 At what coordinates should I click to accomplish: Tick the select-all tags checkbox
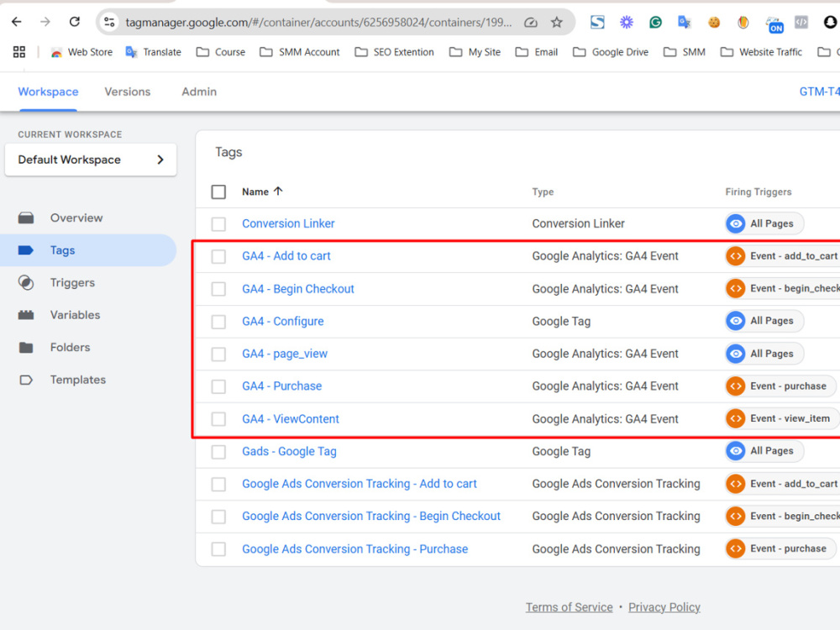pyautogui.click(x=218, y=192)
